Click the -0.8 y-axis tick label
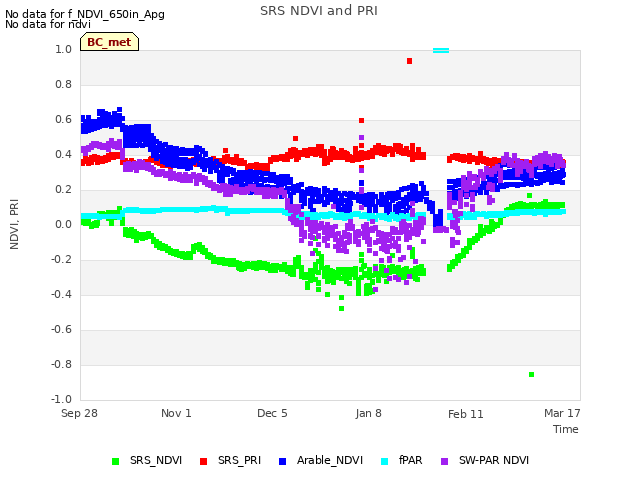 pos(61,364)
